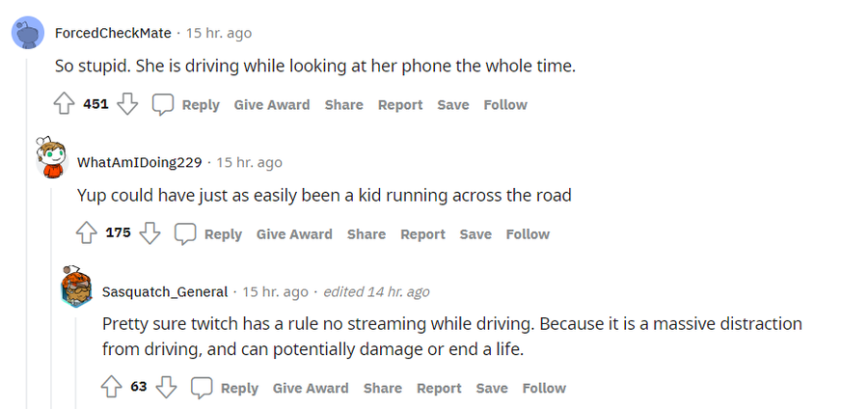Click the 15 hr. ago timestamp on WhatAmIDoing229's comment
The image size is (868, 409).
coord(250,162)
